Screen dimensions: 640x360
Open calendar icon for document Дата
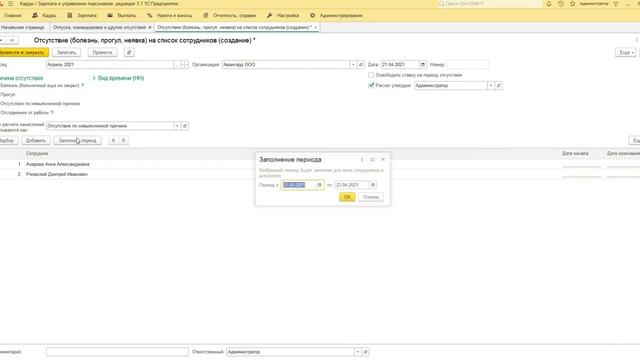click(x=423, y=64)
